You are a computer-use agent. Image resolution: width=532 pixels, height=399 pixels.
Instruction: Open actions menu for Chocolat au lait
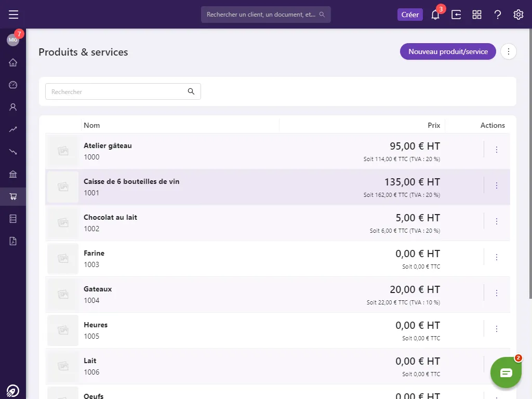coord(496,221)
